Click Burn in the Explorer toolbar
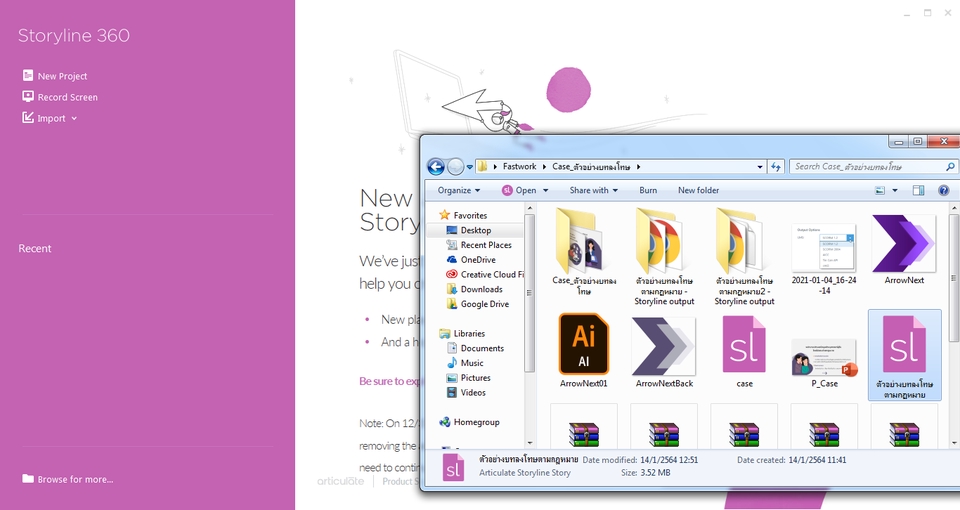 coord(648,190)
